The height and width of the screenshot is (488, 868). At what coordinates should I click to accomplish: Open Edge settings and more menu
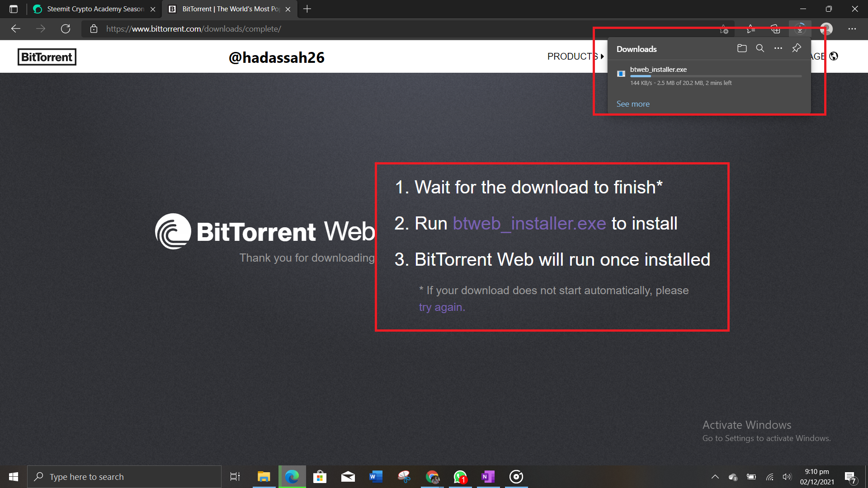[x=852, y=29]
